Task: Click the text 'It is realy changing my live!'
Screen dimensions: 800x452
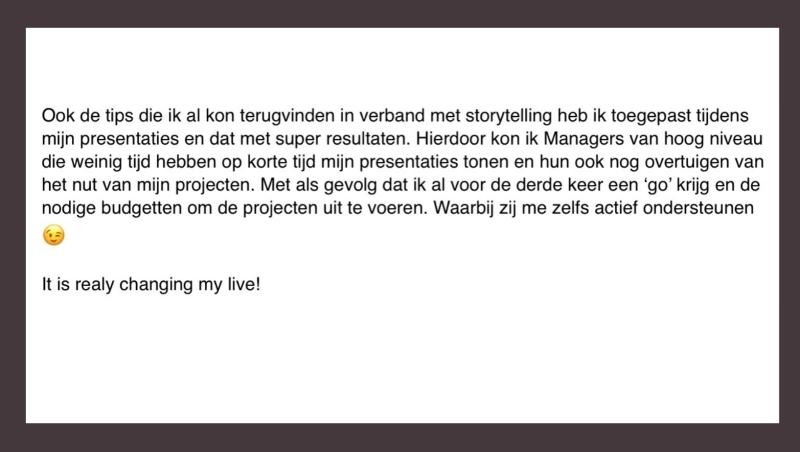Action: click(151, 285)
